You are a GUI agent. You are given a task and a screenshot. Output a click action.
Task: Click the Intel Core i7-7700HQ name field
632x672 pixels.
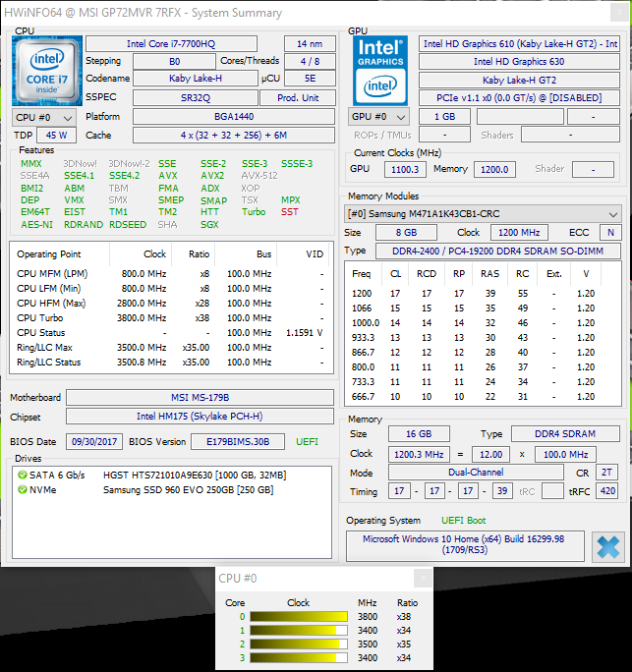[171, 43]
